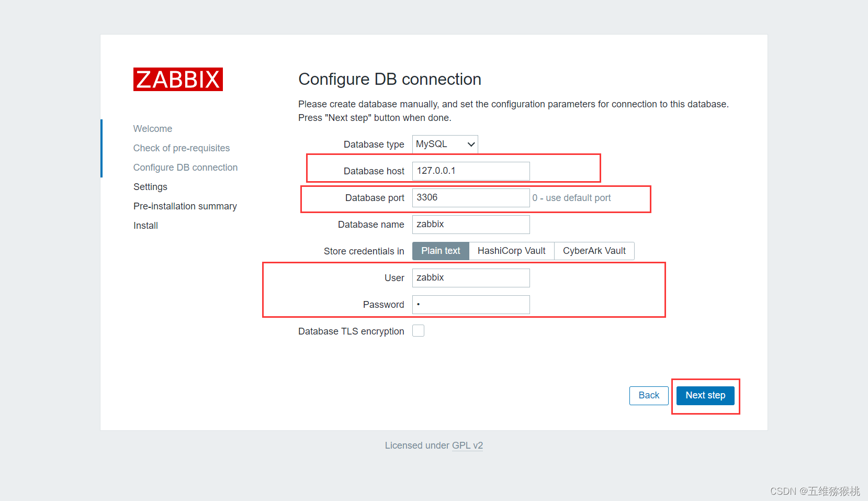The image size is (868, 501).
Task: Click the Password input field
Action: click(x=471, y=305)
